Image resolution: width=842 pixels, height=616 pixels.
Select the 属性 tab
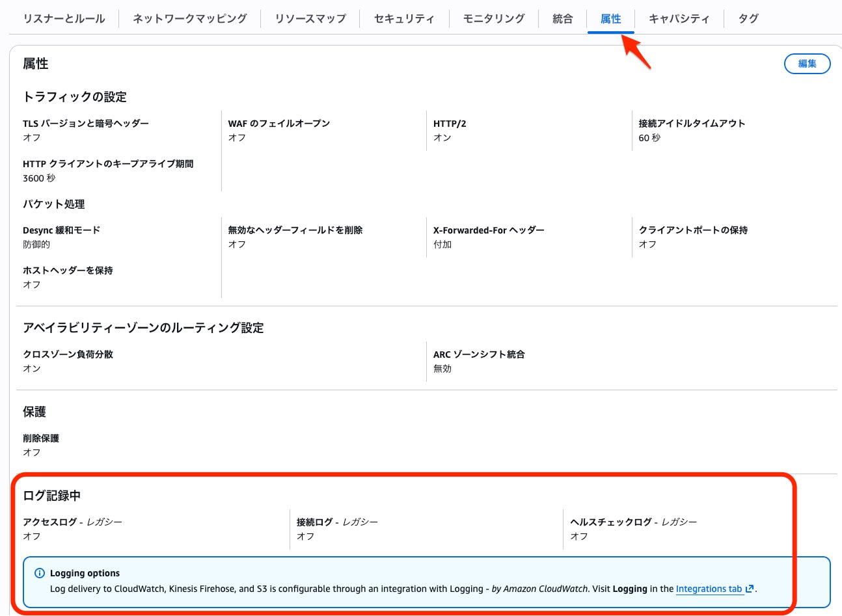point(610,19)
